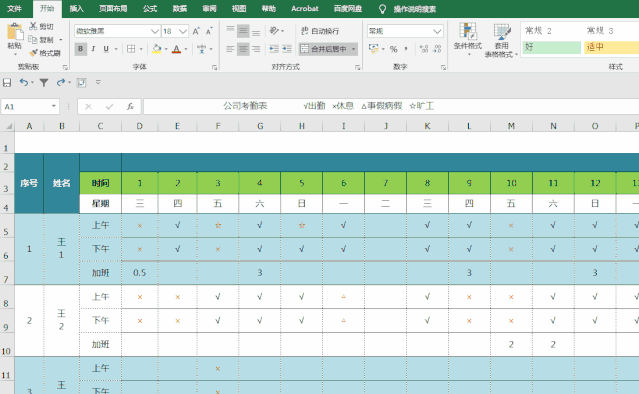Screen dimensions: 639x394
Task: Apply red font color A
Action: pos(176,49)
